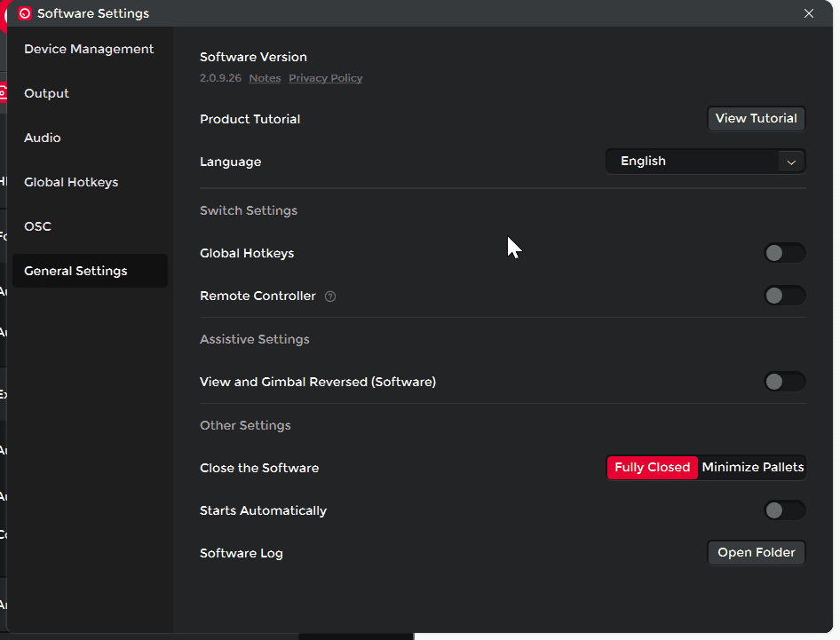Choose the Minimize Pallets close option
840x640 pixels.
coord(752,467)
